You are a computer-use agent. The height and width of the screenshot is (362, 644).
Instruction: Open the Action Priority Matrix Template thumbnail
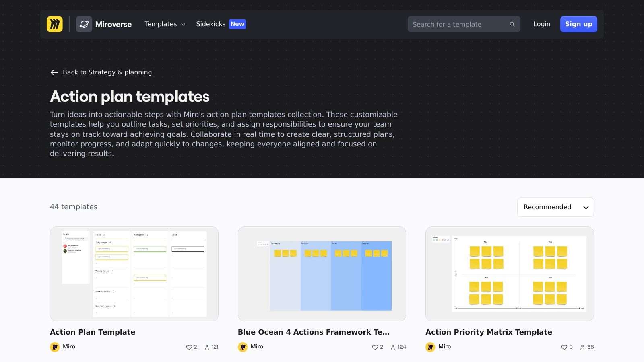[510, 274]
